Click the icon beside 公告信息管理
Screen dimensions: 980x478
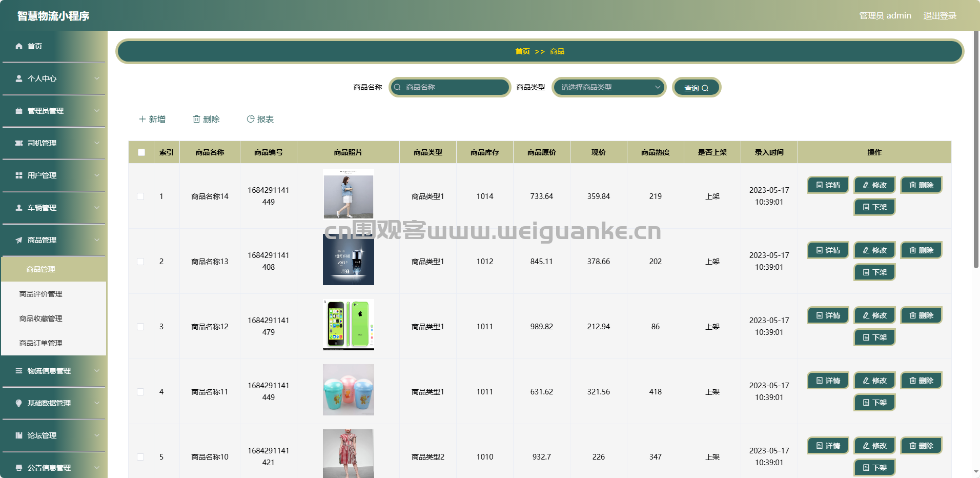pos(19,468)
